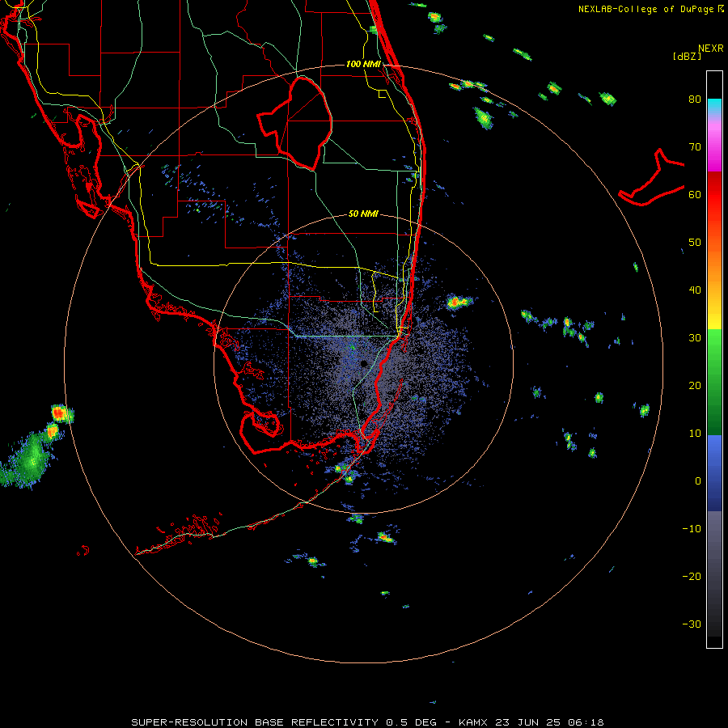The width and height of the screenshot is (728, 728).
Task: Click the 50 value on dBZ scale
Action: click(695, 243)
